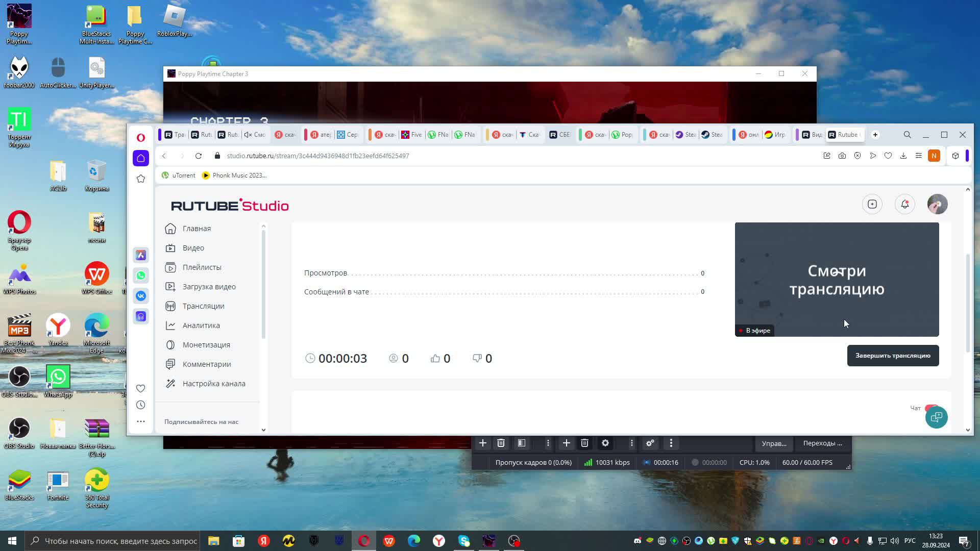Open the support chat bubble widget
980x551 pixels.
[936, 417]
